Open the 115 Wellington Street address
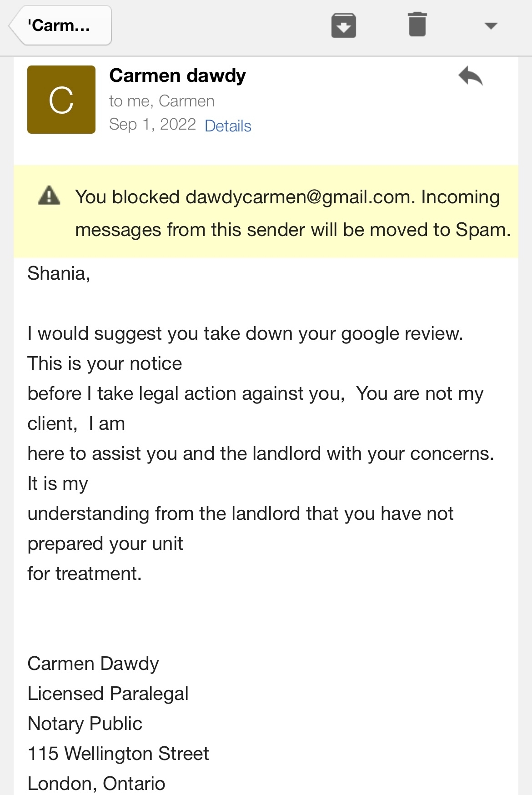 (118, 754)
